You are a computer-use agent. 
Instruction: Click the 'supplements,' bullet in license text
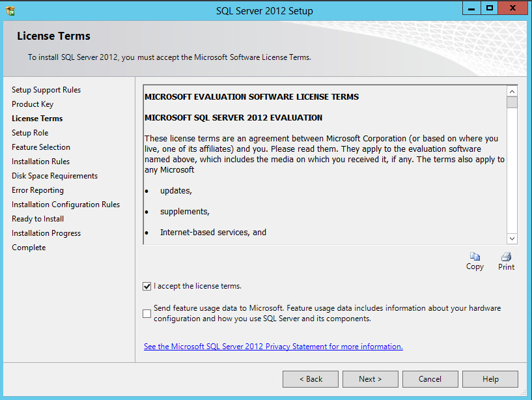[185, 212]
